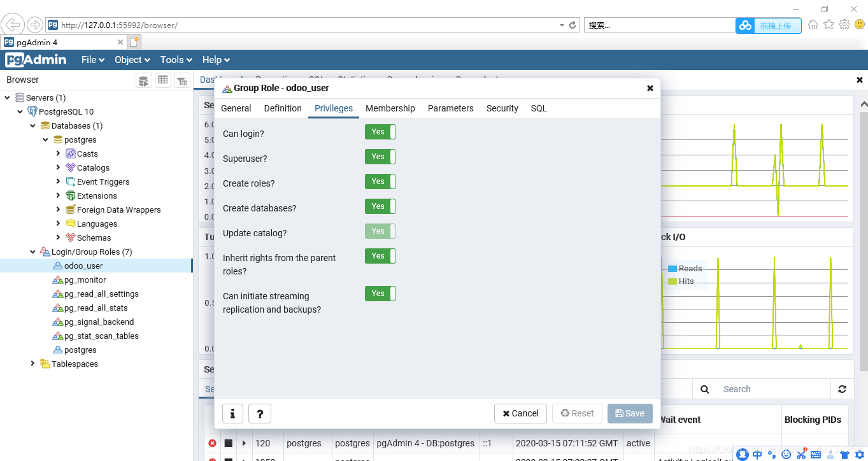The height and width of the screenshot is (461, 868).
Task: Expand the Schemas node
Action: click(x=59, y=238)
